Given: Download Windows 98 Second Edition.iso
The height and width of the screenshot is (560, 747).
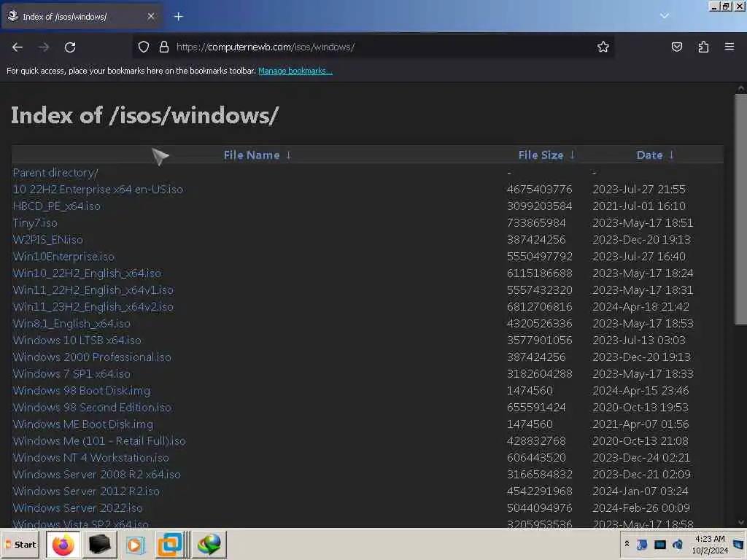Looking at the screenshot, I should 92,408.
